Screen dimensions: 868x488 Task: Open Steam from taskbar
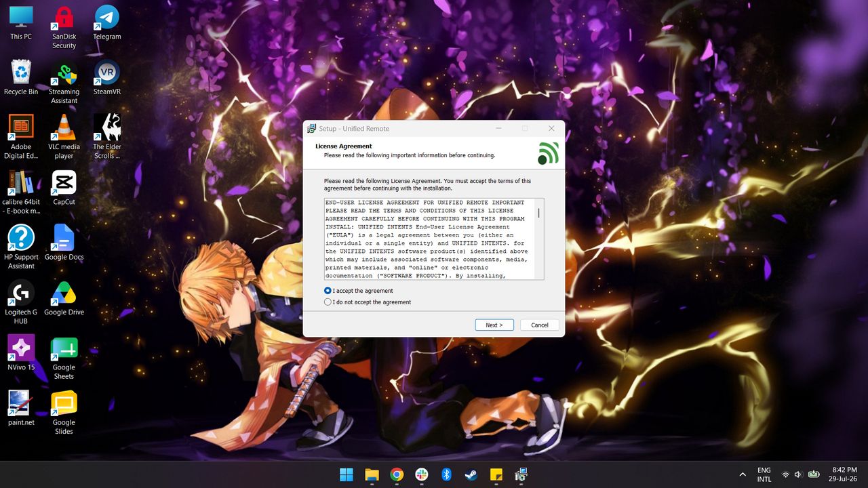point(471,474)
